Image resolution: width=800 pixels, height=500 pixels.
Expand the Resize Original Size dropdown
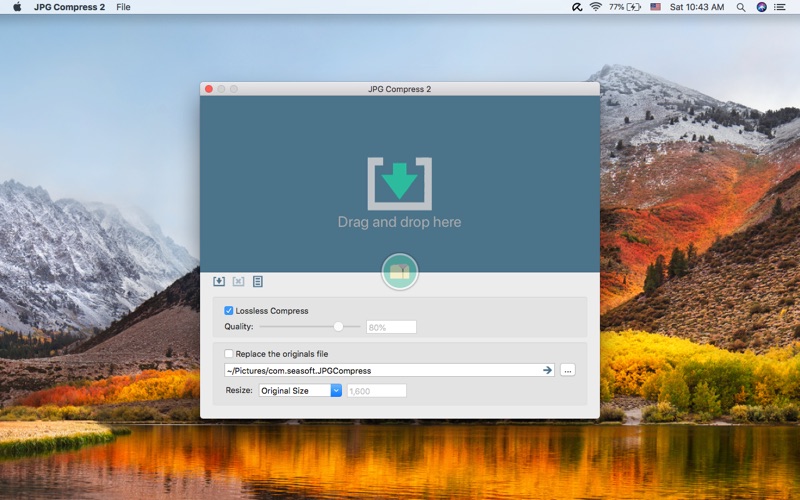[x=300, y=390]
